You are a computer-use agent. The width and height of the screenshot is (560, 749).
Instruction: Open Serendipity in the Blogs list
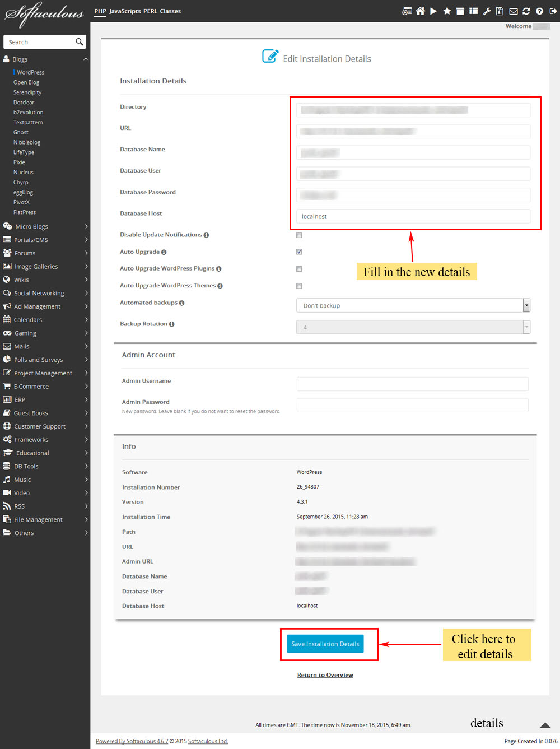pyautogui.click(x=27, y=92)
